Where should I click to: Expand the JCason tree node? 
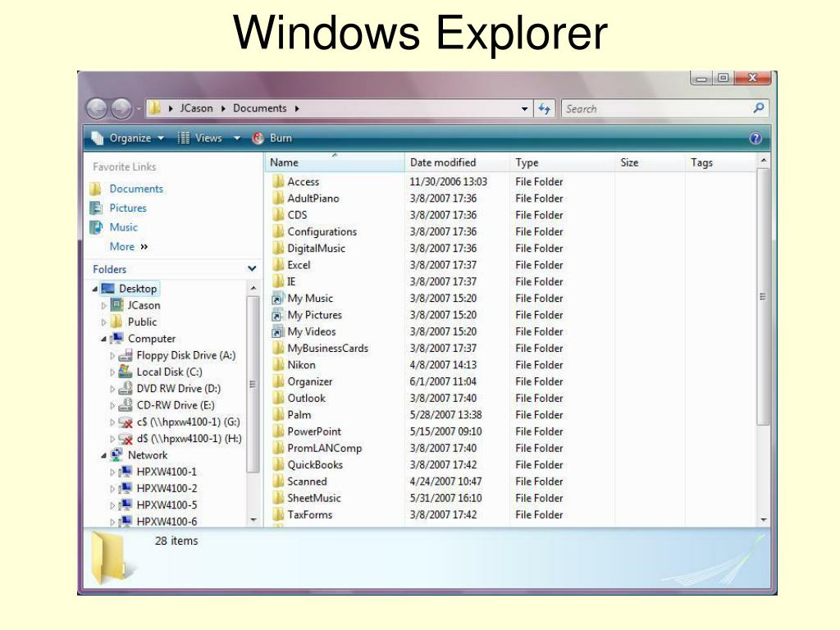103,305
